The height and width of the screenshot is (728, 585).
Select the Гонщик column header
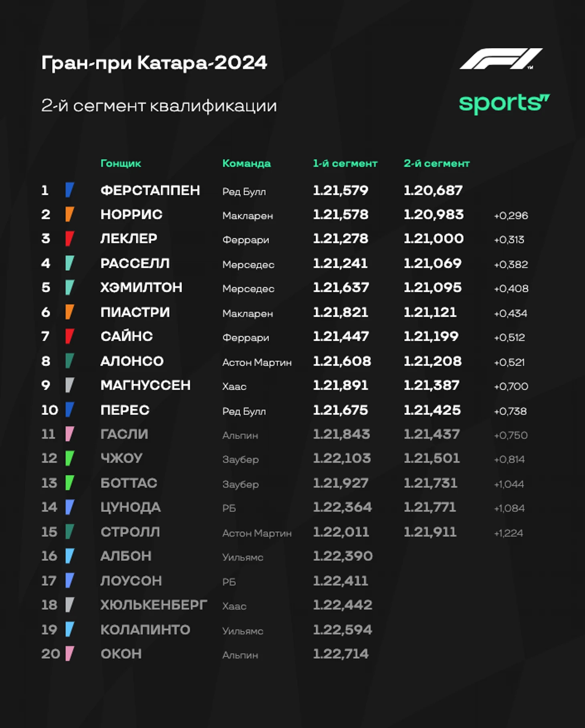pyautogui.click(x=121, y=164)
